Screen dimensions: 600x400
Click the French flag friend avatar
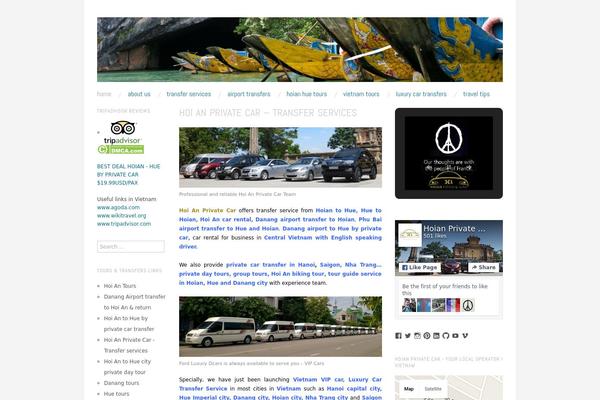click(453, 305)
